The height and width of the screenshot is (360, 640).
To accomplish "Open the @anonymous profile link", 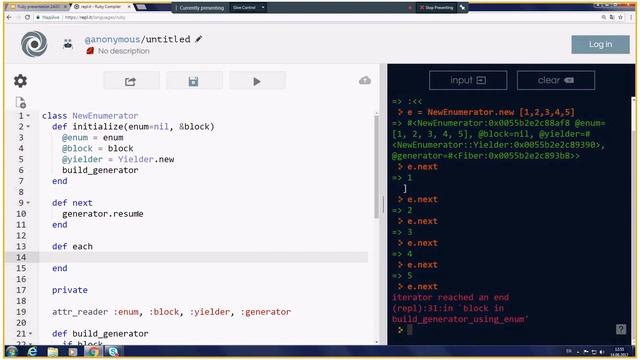I will tap(112, 39).
